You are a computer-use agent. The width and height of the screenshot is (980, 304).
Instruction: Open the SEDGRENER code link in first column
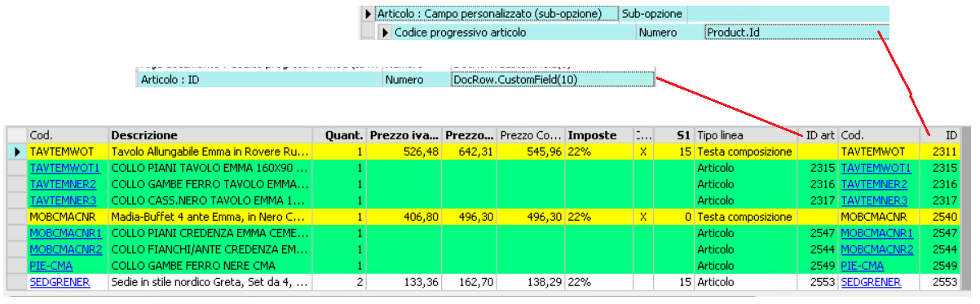click(x=60, y=282)
